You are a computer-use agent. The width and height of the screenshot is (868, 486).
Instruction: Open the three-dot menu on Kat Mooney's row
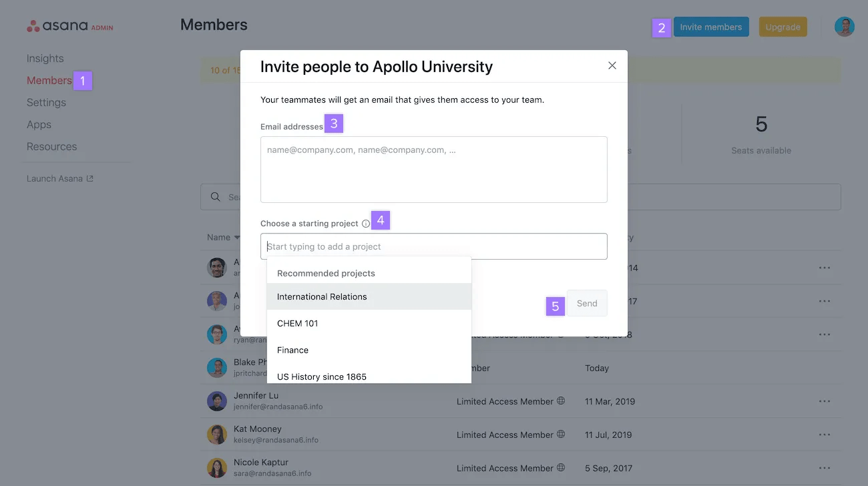[824, 435]
